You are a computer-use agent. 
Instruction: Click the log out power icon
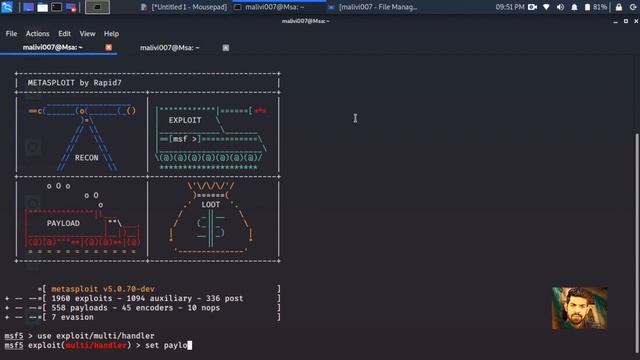click(x=633, y=7)
